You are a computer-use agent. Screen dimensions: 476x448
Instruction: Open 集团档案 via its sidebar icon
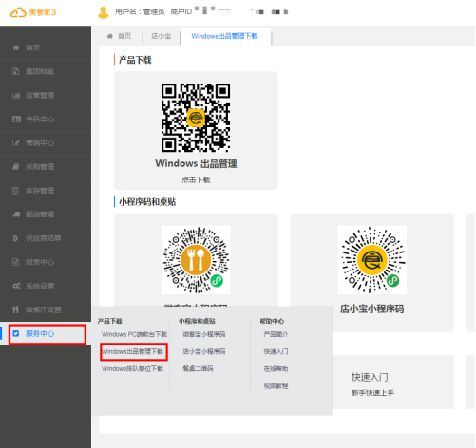point(15,71)
